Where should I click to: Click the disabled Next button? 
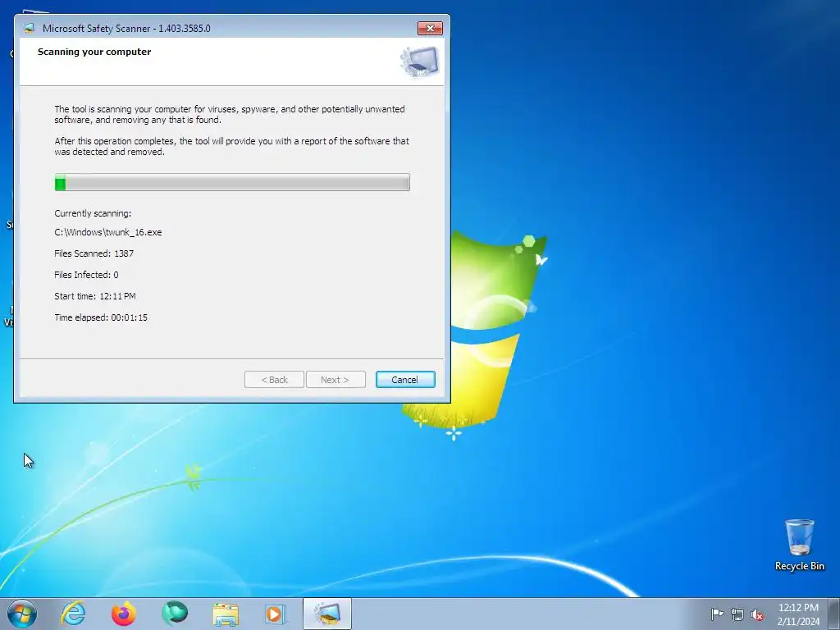(x=336, y=379)
